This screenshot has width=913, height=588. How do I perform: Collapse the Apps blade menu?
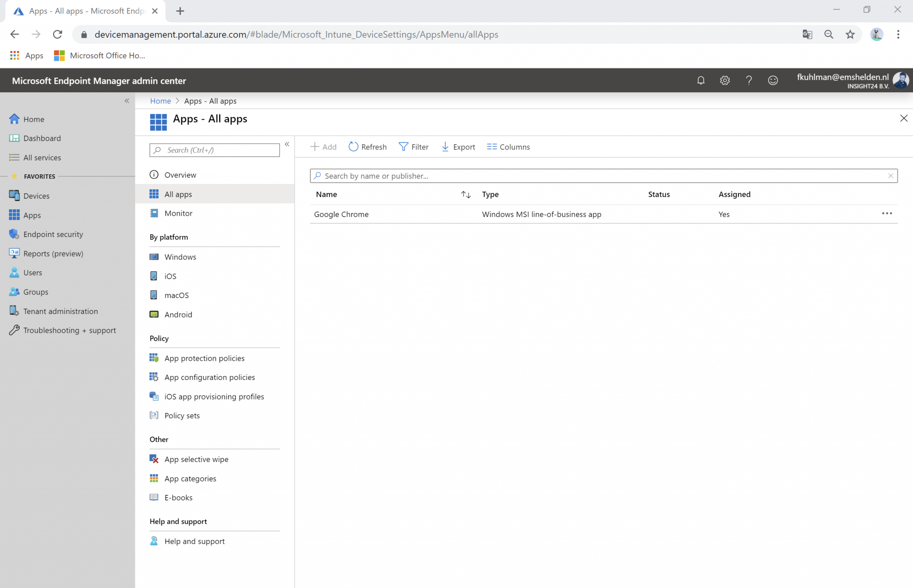(288, 144)
